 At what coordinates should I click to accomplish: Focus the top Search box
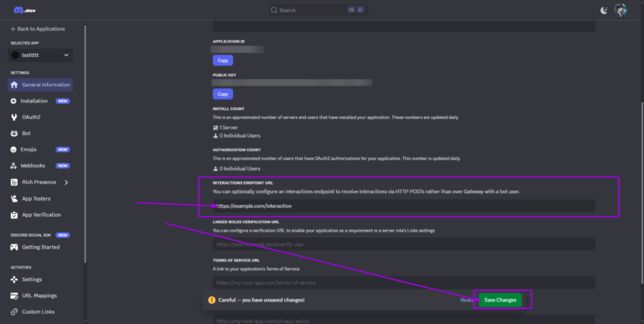click(319, 10)
